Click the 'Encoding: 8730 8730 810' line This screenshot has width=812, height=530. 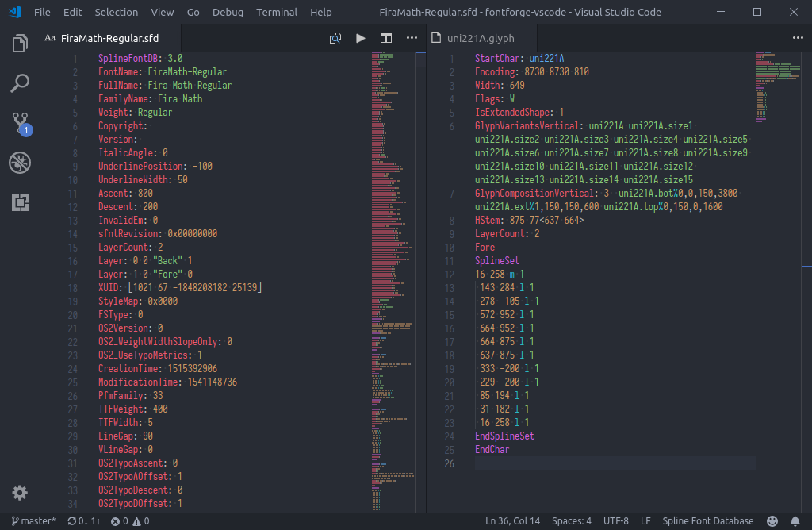(532, 72)
